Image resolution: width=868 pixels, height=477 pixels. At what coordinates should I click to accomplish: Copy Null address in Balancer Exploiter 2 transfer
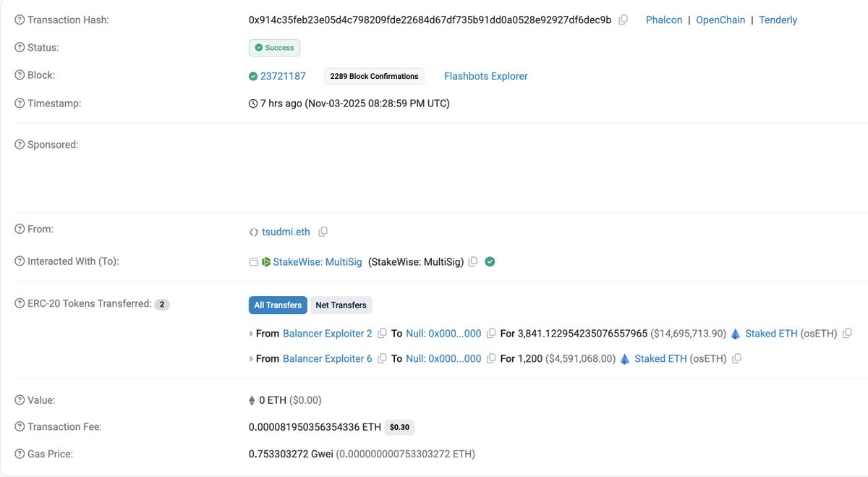coord(491,334)
